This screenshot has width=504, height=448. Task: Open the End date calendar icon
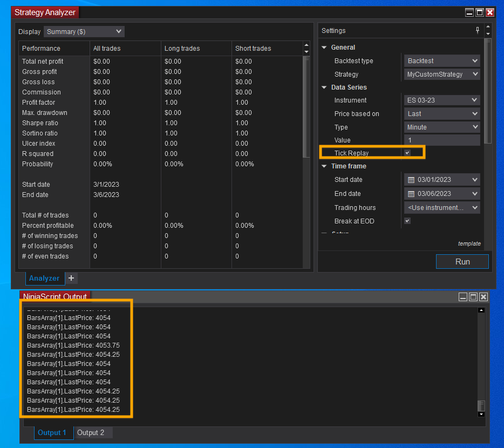point(411,194)
